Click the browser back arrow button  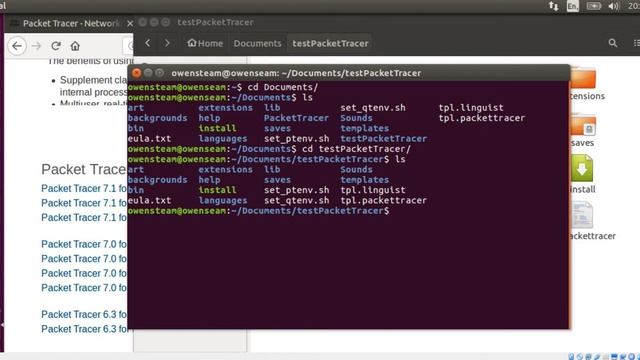17,46
